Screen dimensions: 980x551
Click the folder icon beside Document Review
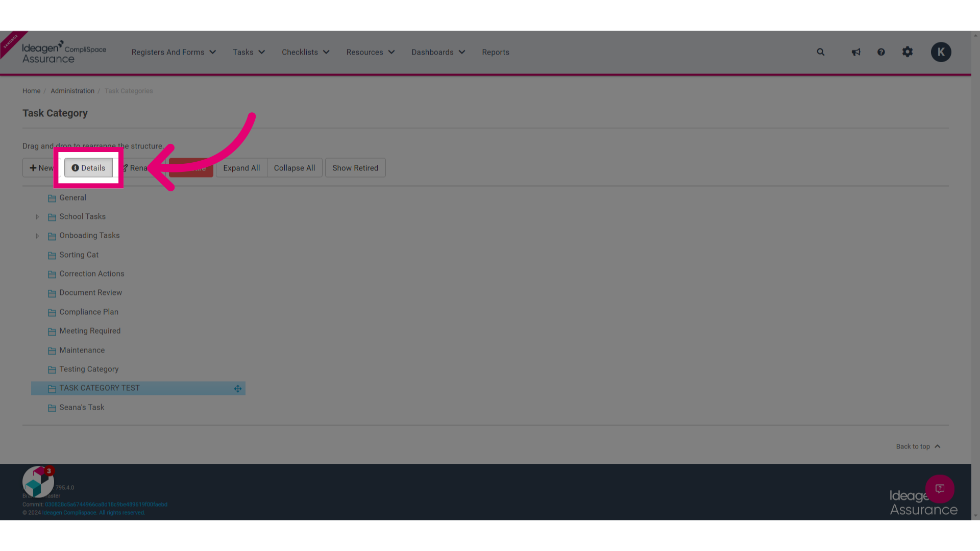click(x=52, y=293)
